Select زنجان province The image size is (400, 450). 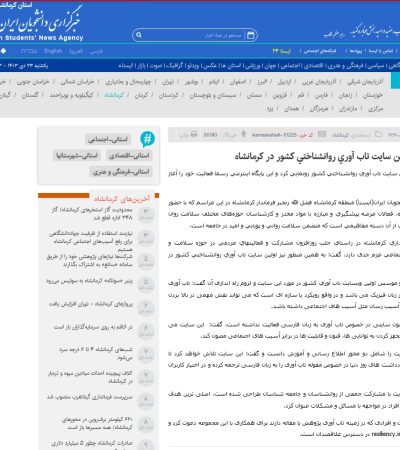coord(345,95)
